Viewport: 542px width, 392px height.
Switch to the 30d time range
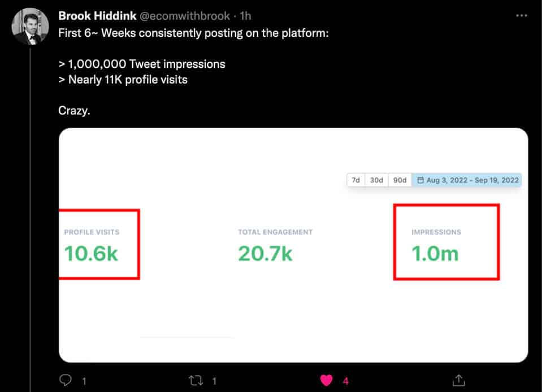tap(376, 180)
